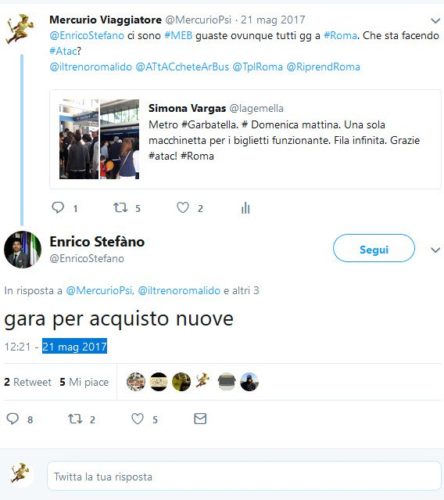Screen dimensions: 444x500
Task: Open Simona Vargas quoted tweet photo
Action: pos(99,139)
